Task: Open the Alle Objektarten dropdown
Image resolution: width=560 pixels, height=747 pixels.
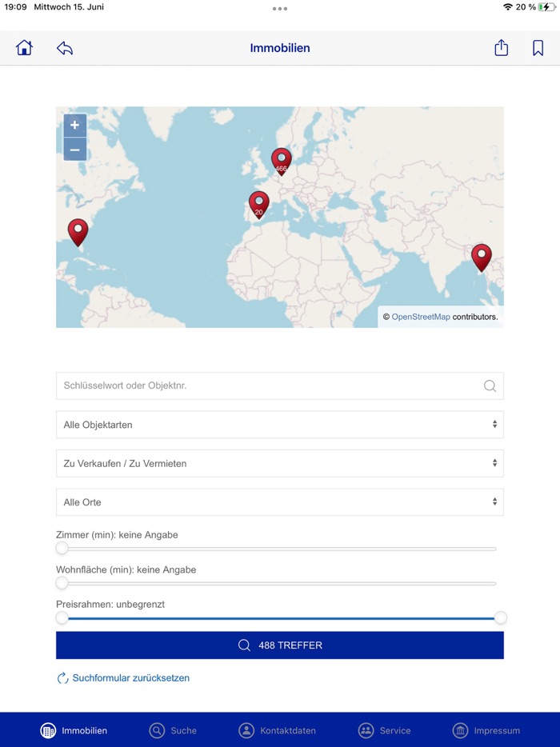Action: pyautogui.click(x=279, y=425)
